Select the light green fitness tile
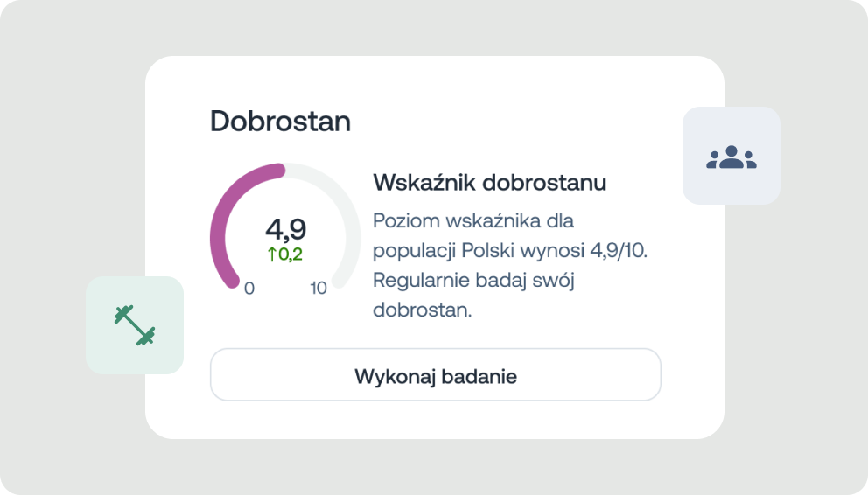This screenshot has height=495, width=868. (x=135, y=325)
